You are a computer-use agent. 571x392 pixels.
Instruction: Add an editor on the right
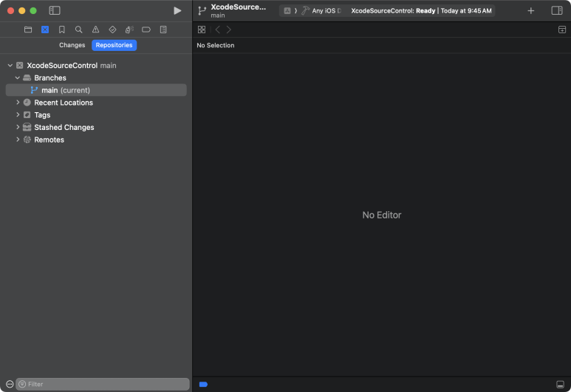(x=562, y=30)
